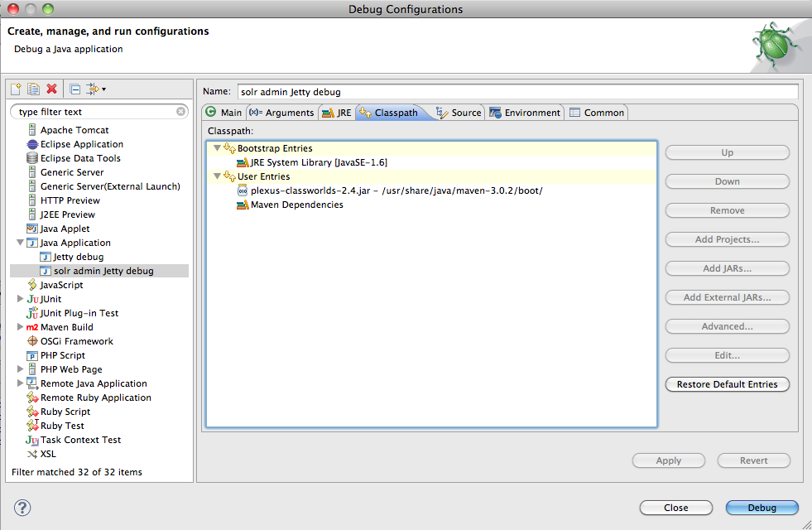Click the New launch configuration icon
812x530 pixels.
tap(16, 89)
